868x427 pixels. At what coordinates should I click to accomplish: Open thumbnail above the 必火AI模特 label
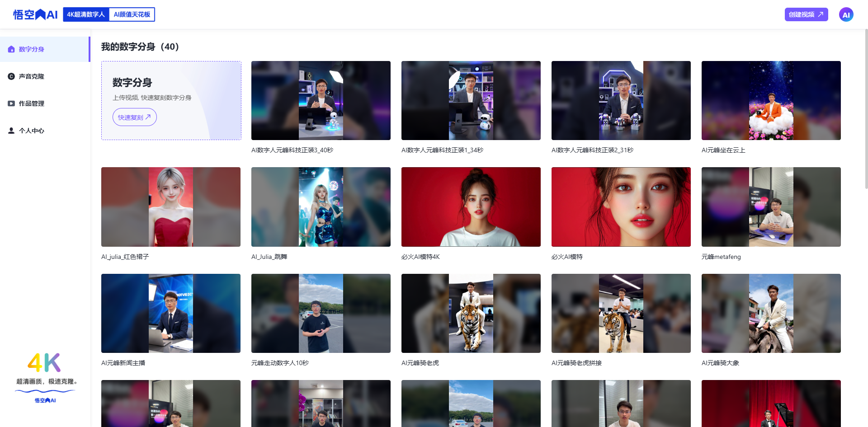[621, 207]
